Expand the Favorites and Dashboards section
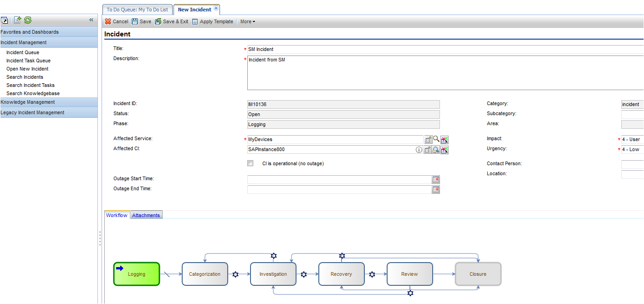The width and height of the screenshot is (644, 304). click(30, 32)
